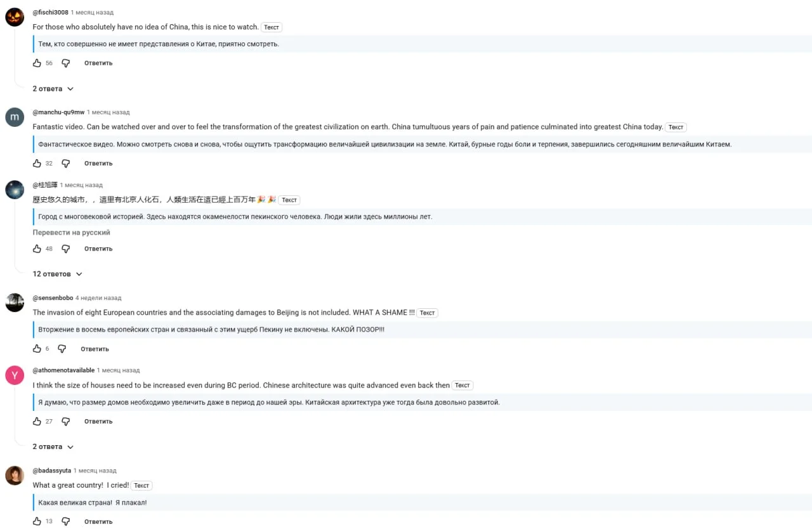Image resolution: width=812 pixels, height=532 pixels.
Task: Toggle Текст button on @badassyuta comment
Action: [x=142, y=486]
